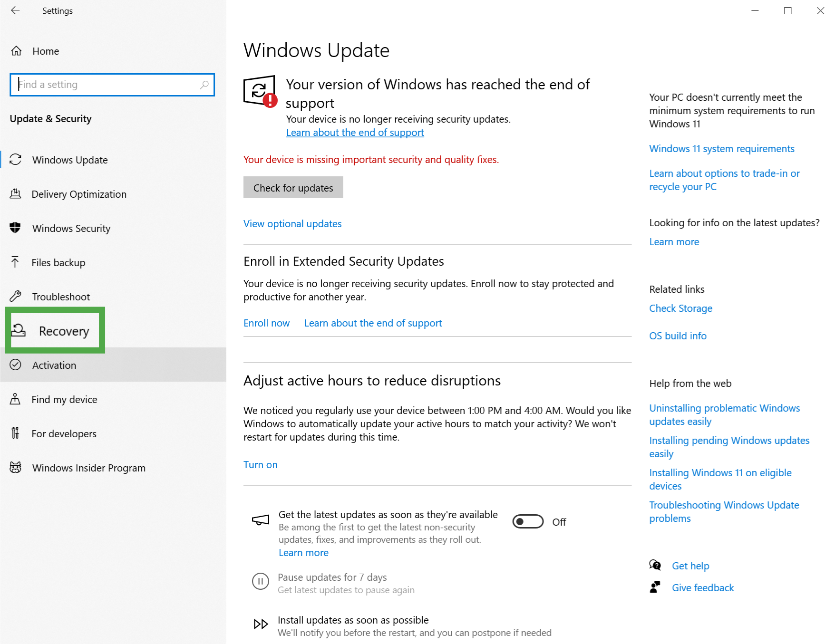Select Find my device
The image size is (835, 644).
pos(113,399)
